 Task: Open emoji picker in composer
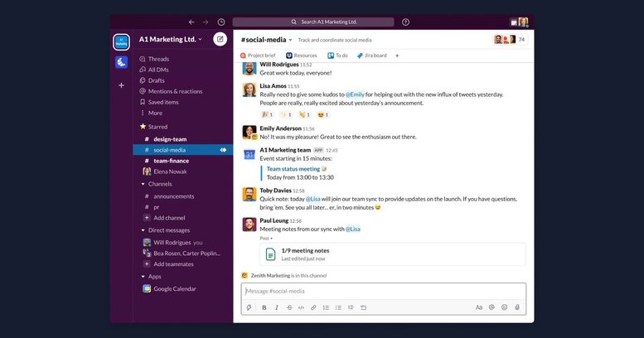[505, 307]
